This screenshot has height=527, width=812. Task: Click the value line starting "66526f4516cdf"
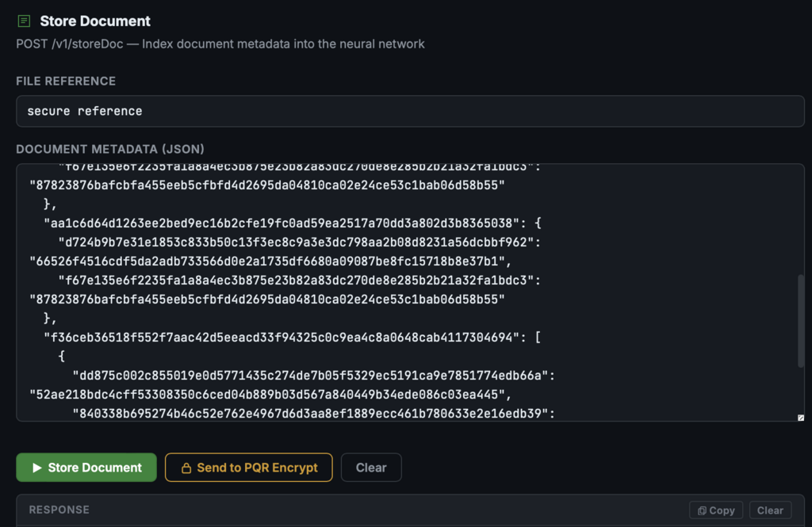[270, 262]
